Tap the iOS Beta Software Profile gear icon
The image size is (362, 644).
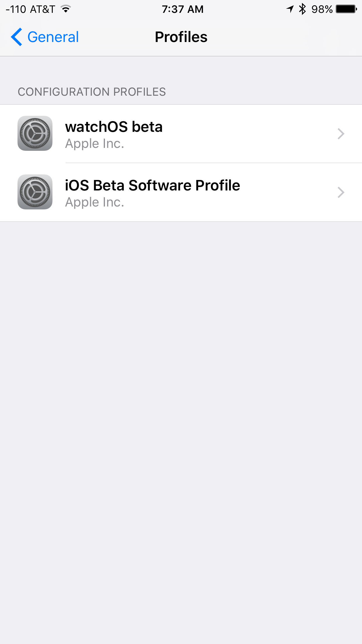click(35, 192)
